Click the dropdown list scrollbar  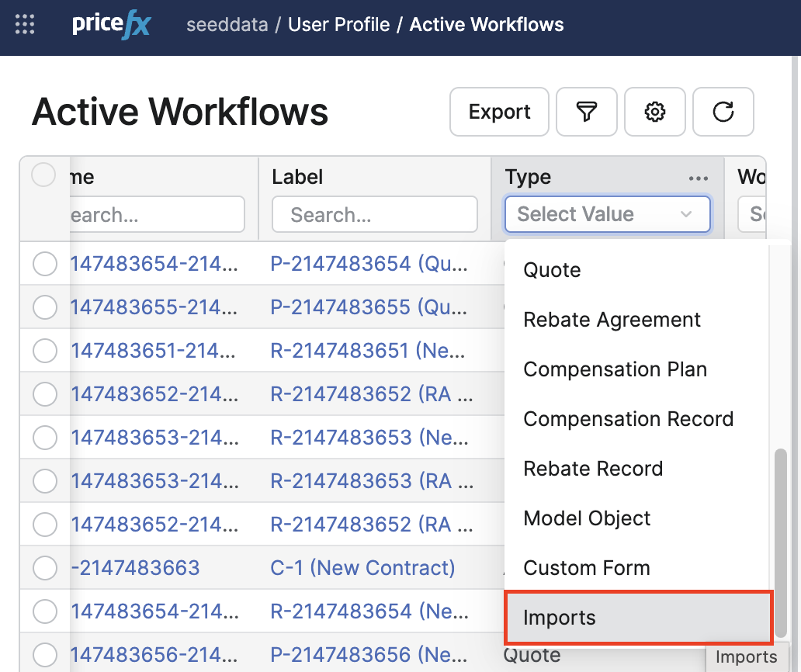tap(778, 528)
